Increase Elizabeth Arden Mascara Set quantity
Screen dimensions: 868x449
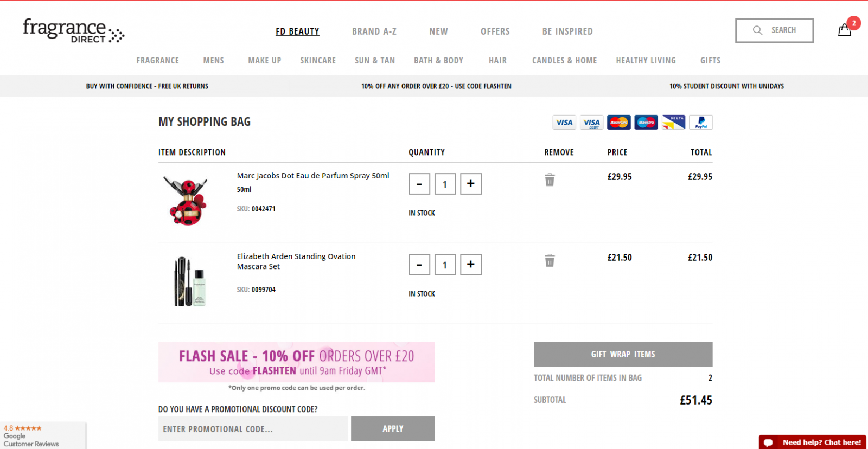click(x=471, y=265)
